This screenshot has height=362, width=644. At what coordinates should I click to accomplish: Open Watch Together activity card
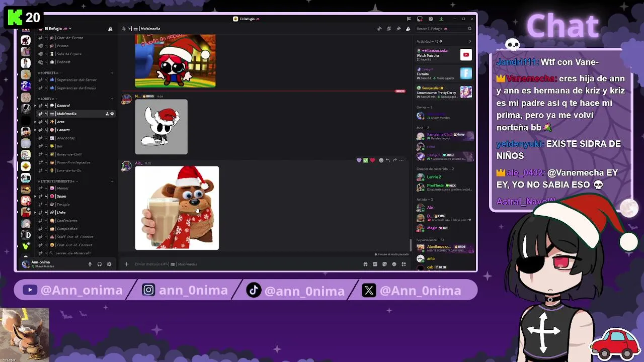(x=444, y=55)
